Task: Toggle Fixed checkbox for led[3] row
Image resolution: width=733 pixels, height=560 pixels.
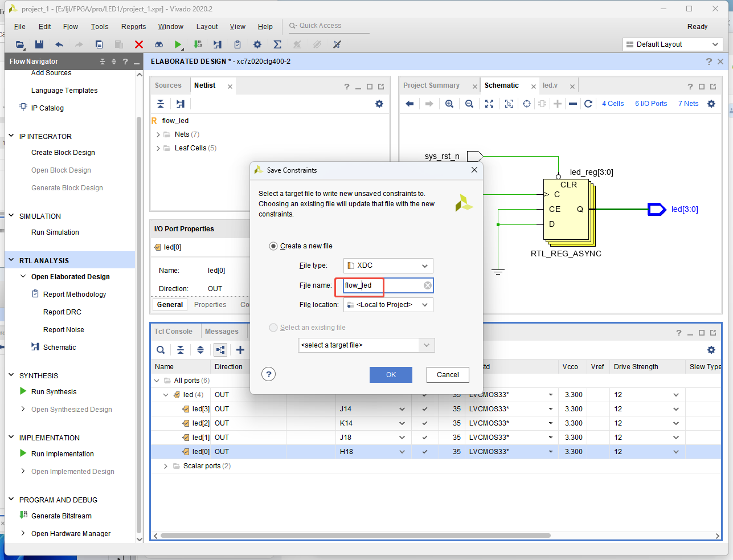Action: tap(424, 409)
